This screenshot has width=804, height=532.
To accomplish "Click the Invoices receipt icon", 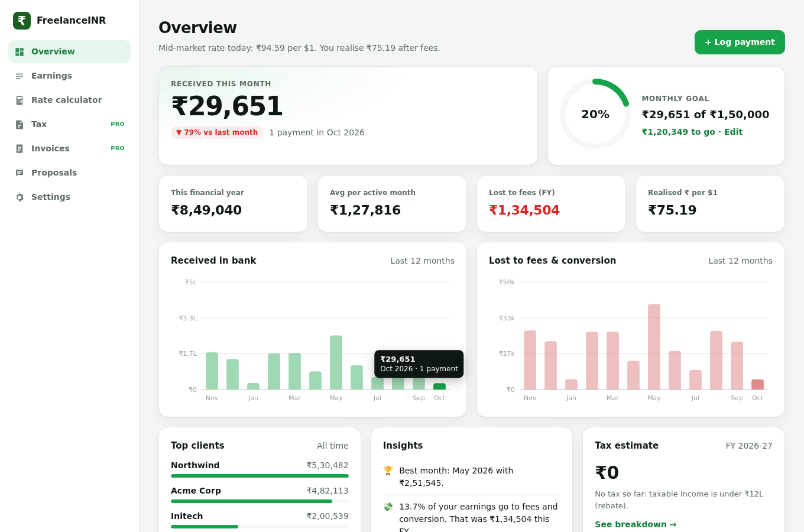I will pyautogui.click(x=20, y=149).
